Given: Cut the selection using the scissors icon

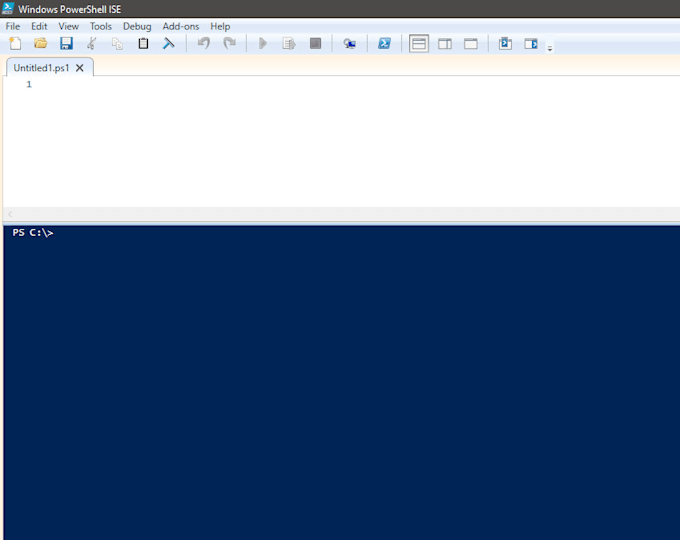Looking at the screenshot, I should point(91,43).
